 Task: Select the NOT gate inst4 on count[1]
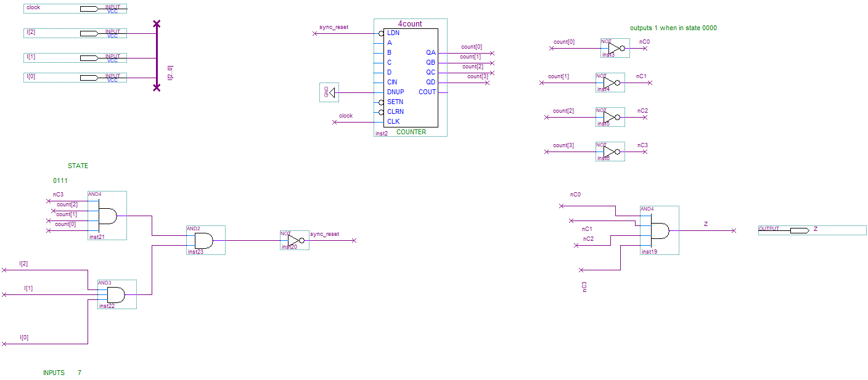coord(610,83)
